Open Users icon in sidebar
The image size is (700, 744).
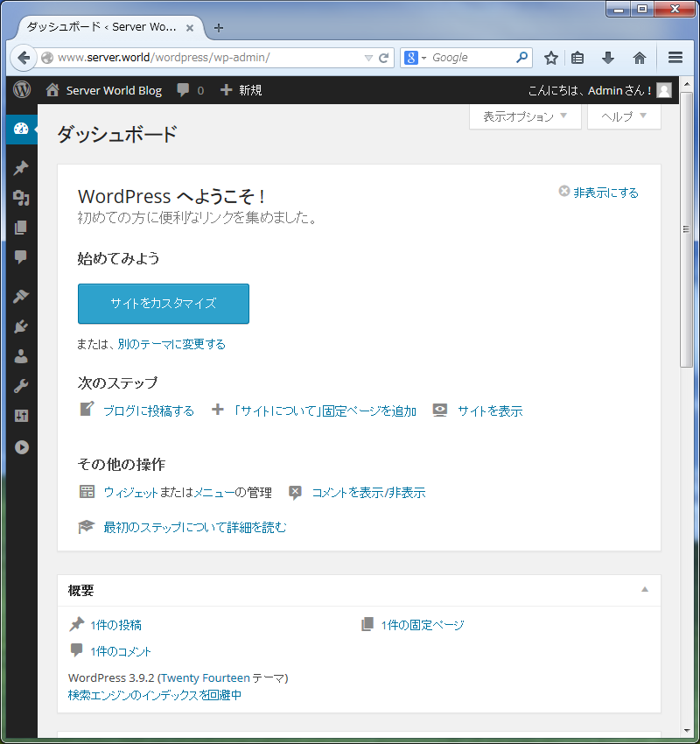click(21, 356)
